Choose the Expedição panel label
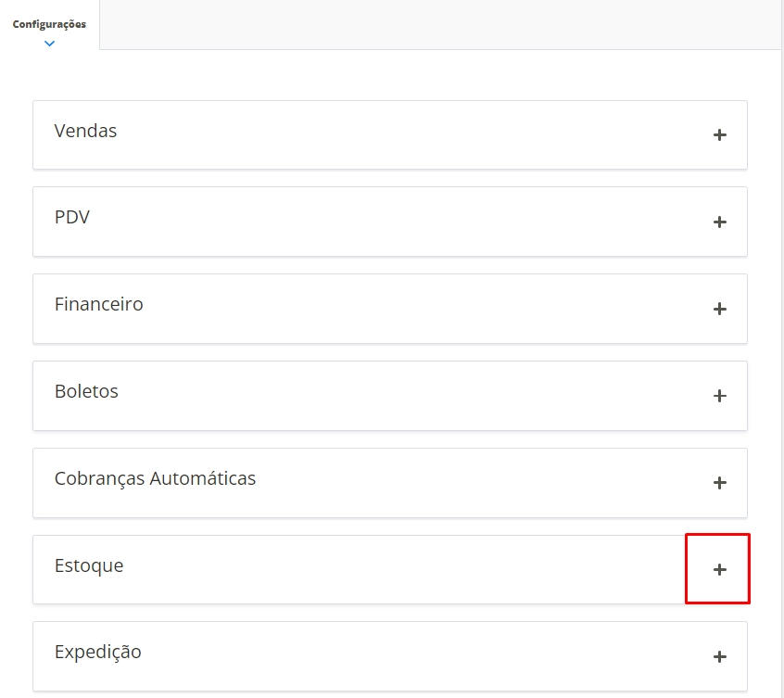The image size is (784, 698). (x=97, y=652)
